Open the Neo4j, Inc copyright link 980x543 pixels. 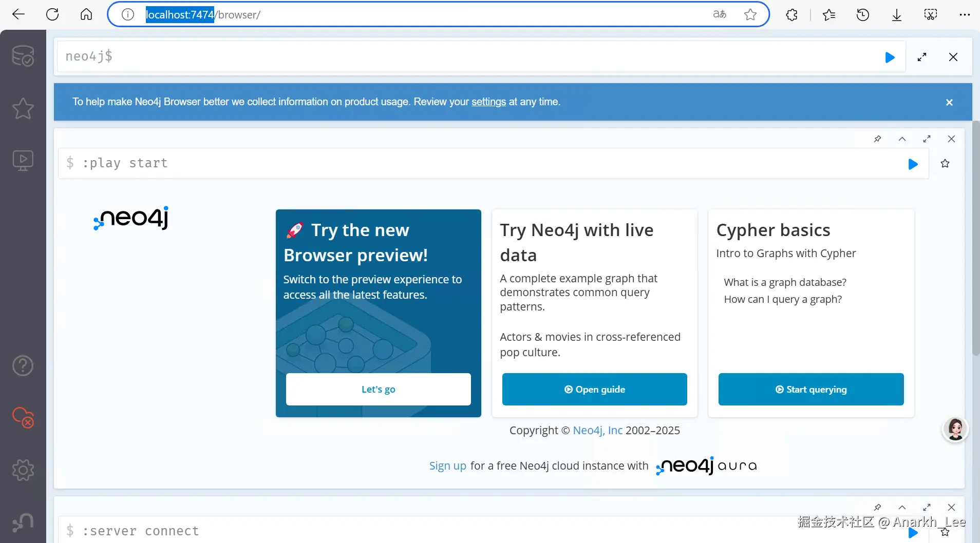(x=597, y=430)
